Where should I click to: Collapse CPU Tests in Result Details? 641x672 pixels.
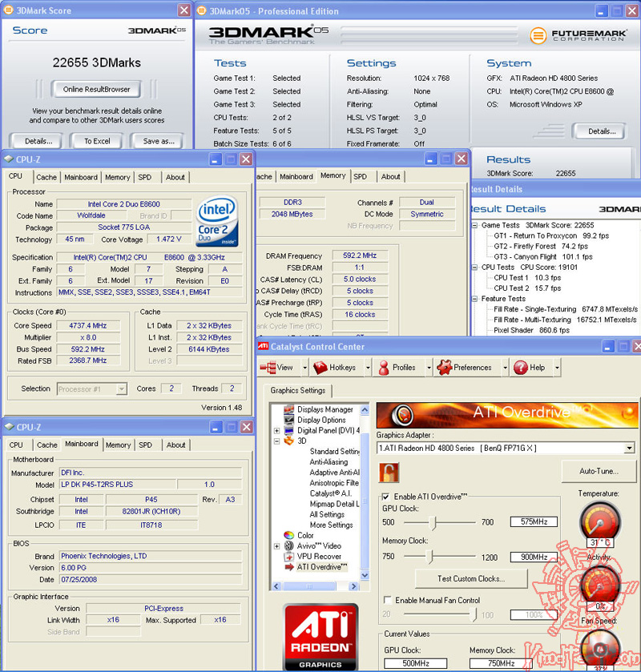click(x=474, y=268)
